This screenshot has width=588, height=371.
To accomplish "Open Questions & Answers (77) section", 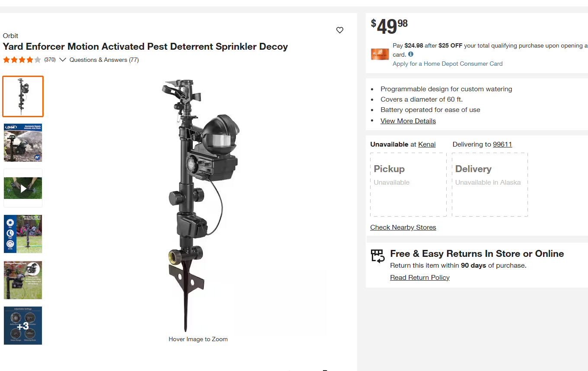I will [104, 60].
